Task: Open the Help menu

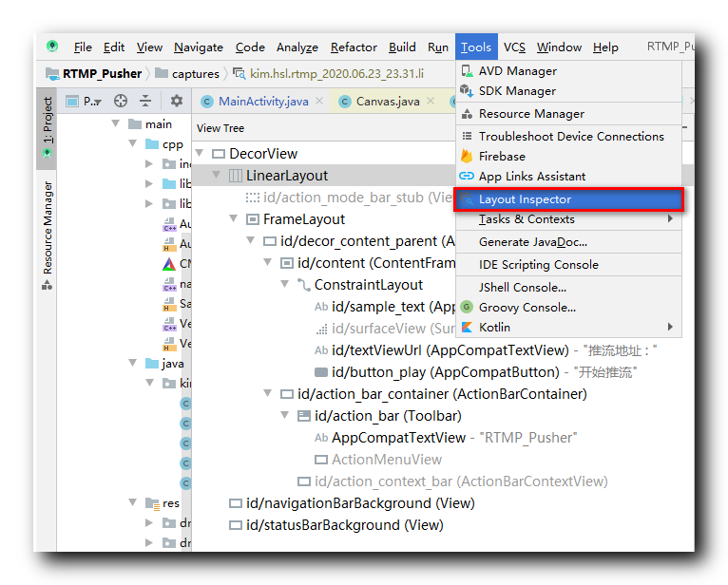Action: point(605,47)
